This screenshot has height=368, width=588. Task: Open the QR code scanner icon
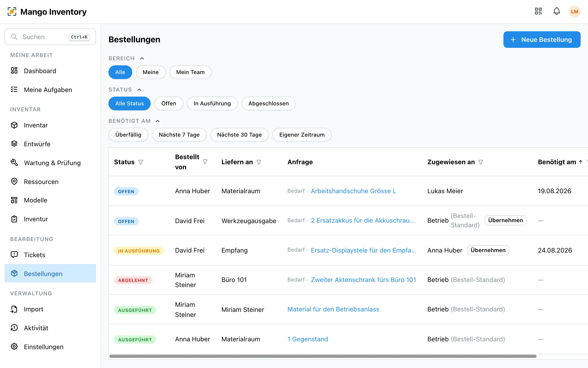coord(538,11)
